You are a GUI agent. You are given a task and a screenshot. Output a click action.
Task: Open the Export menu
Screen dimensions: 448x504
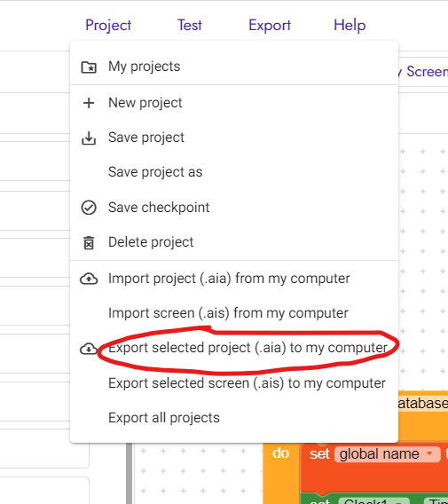(270, 25)
